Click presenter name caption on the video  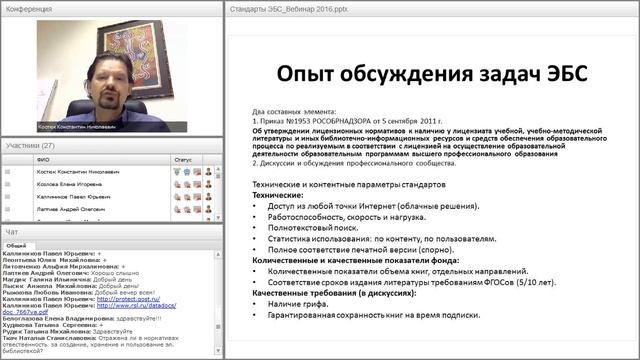pyautogui.click(x=77, y=127)
